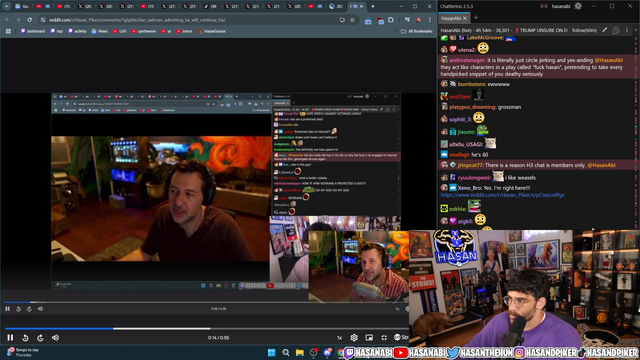Open the top bookmark
This screenshot has height=360, width=640.
(x=57, y=31)
